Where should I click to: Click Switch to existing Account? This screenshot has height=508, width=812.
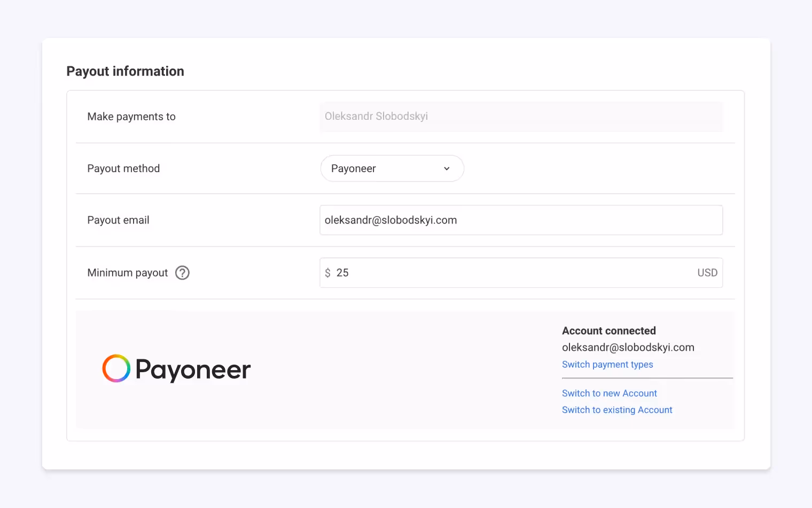coord(617,410)
